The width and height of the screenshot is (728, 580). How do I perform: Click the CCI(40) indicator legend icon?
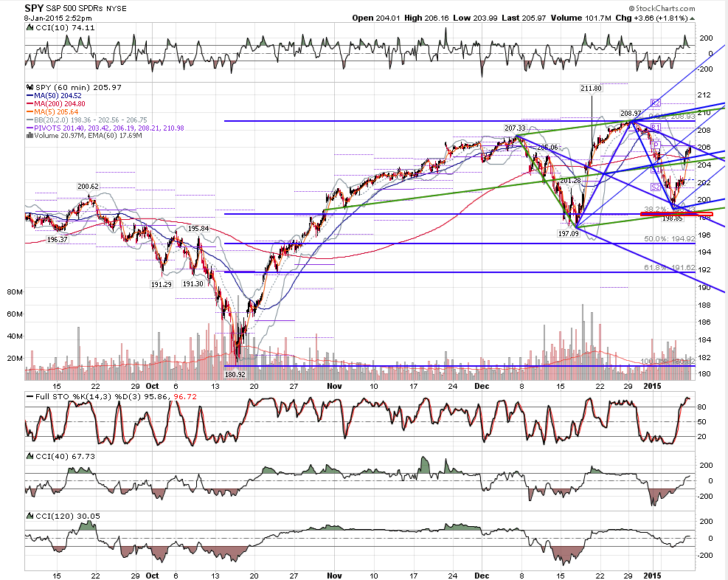point(30,456)
